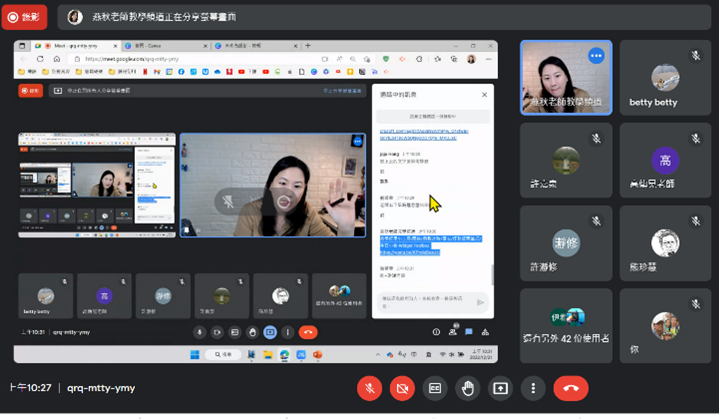This screenshot has height=419, width=719.
Task: Toggle the microphone in the shared Meet toolbar
Action: (199, 332)
